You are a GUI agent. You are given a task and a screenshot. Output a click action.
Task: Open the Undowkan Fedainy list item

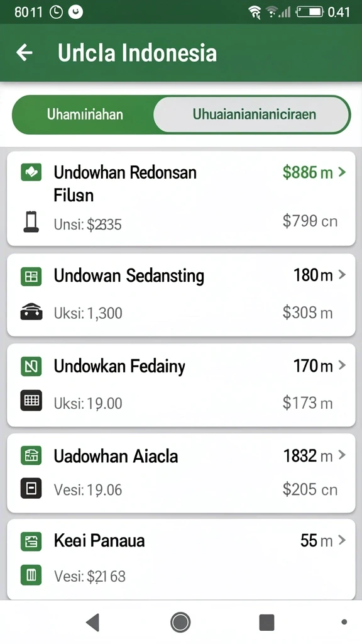(x=181, y=385)
